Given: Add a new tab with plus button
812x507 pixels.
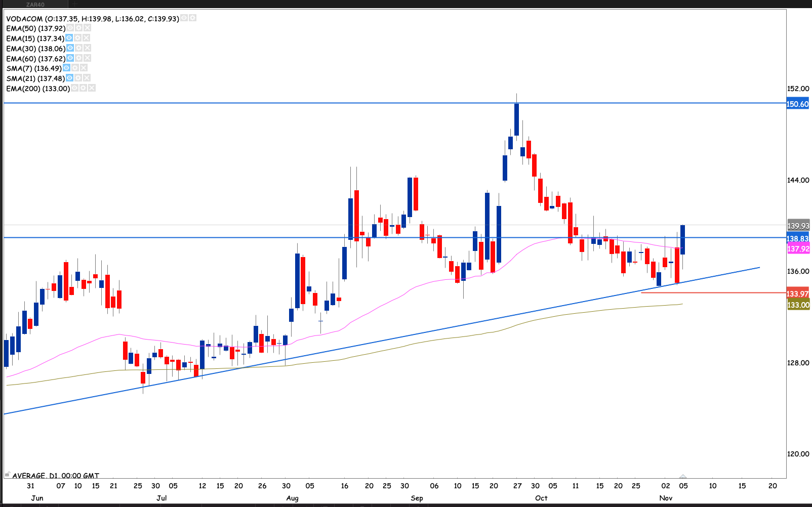Looking at the screenshot, I should pyautogui.click(x=74, y=4).
